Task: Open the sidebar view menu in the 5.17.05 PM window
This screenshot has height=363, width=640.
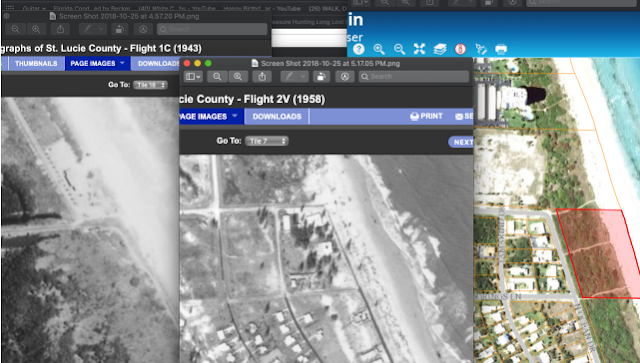Action: tap(193, 77)
